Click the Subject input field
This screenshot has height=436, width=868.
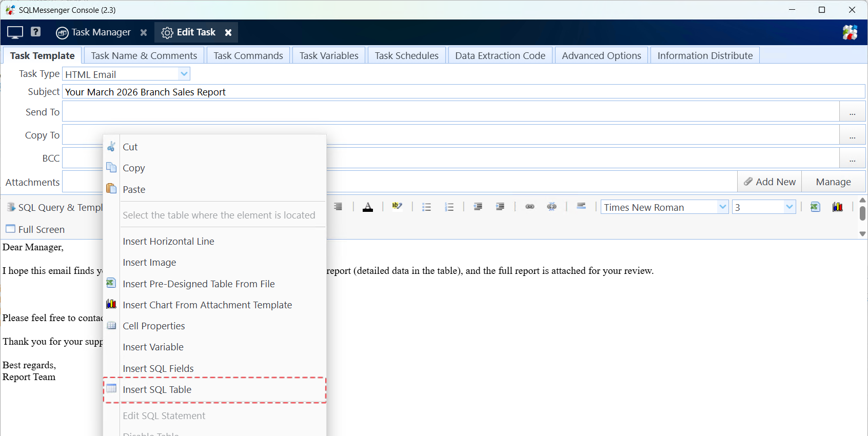[x=462, y=92]
